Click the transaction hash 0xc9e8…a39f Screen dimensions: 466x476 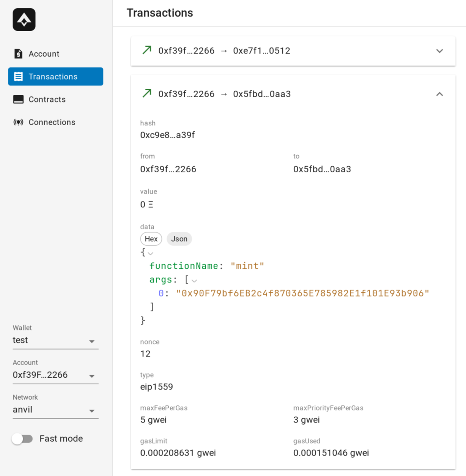coord(167,135)
